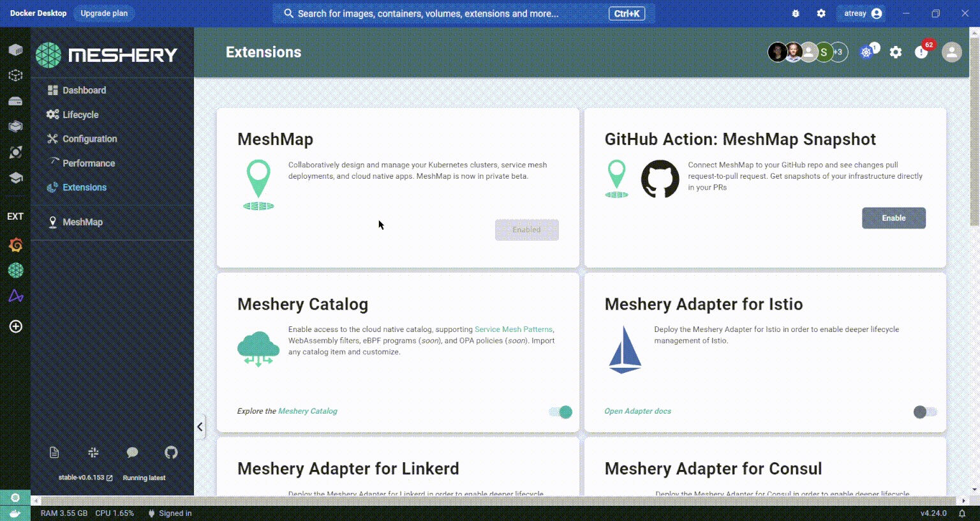Click the Docker search field
This screenshot has height=521, width=980.
click(464, 13)
